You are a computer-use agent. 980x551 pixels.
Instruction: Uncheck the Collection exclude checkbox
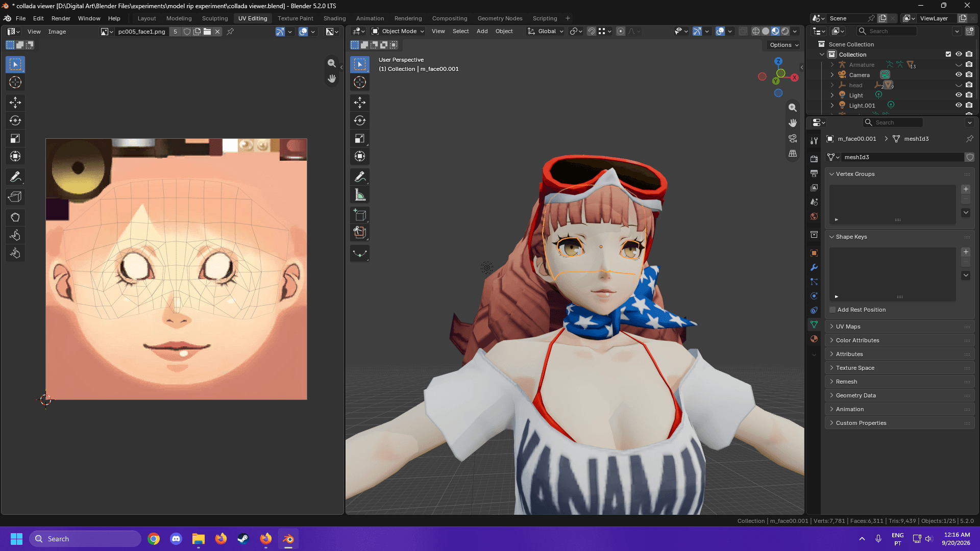[948, 55]
